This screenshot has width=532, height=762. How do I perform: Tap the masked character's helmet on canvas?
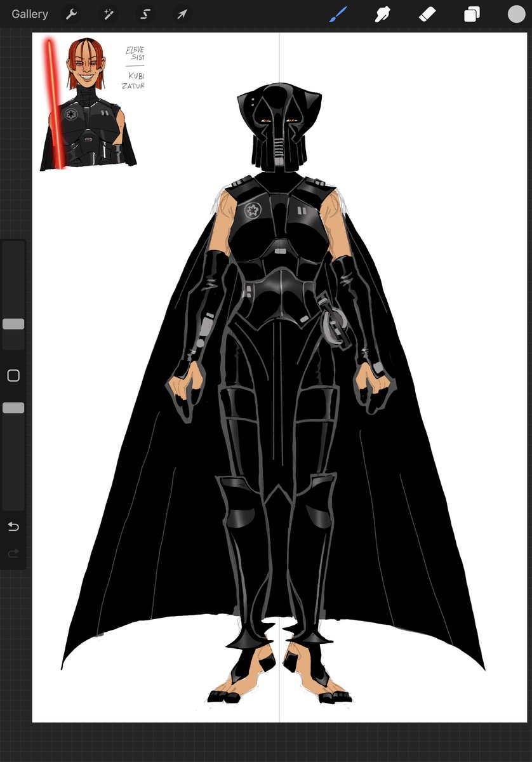coord(278,129)
